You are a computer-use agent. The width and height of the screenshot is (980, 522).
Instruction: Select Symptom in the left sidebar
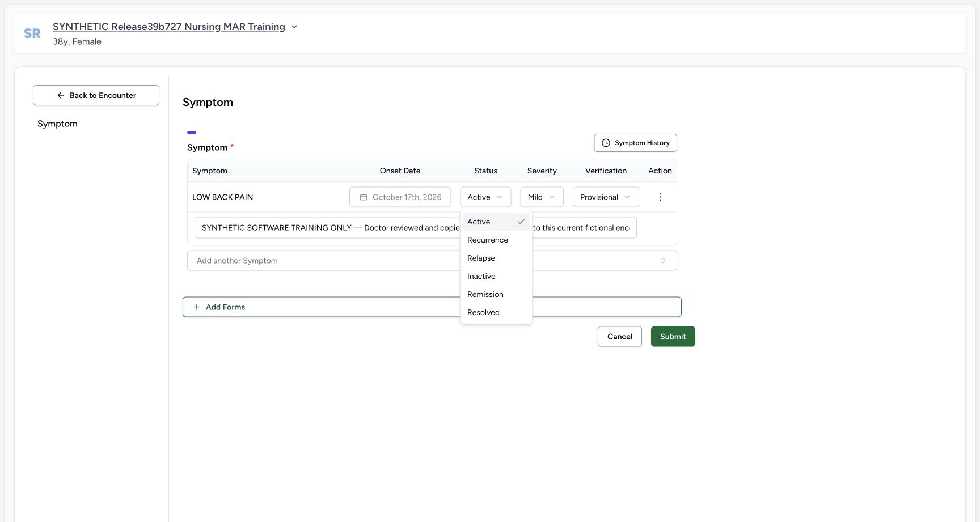coord(57,124)
